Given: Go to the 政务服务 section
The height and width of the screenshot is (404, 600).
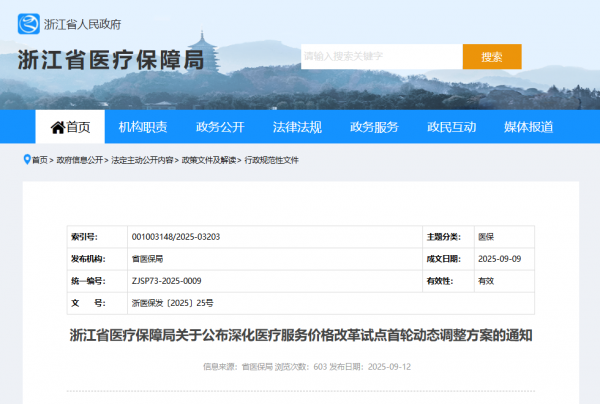Looking at the screenshot, I should (x=374, y=127).
